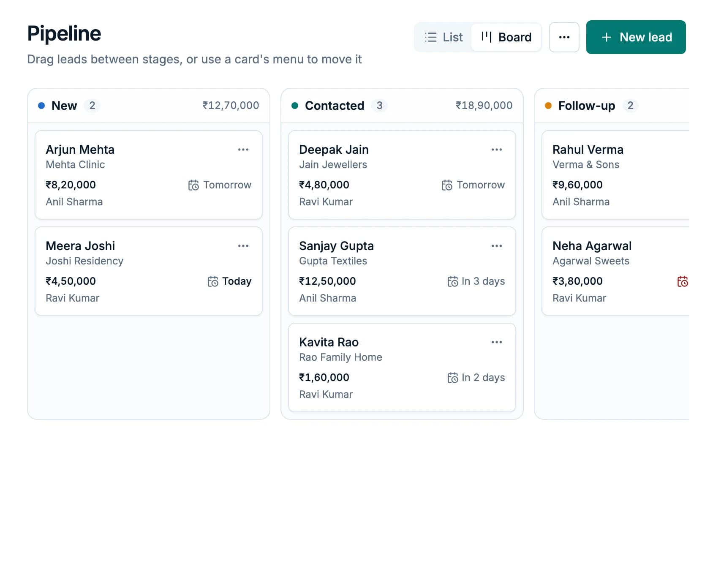Switch to Board view
The width and height of the screenshot is (713, 588).
(506, 37)
